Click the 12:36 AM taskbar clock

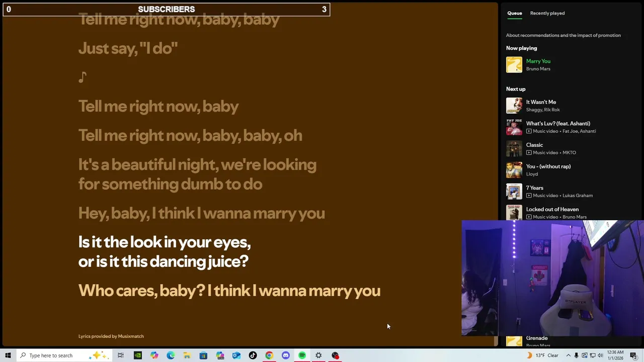tap(615, 355)
